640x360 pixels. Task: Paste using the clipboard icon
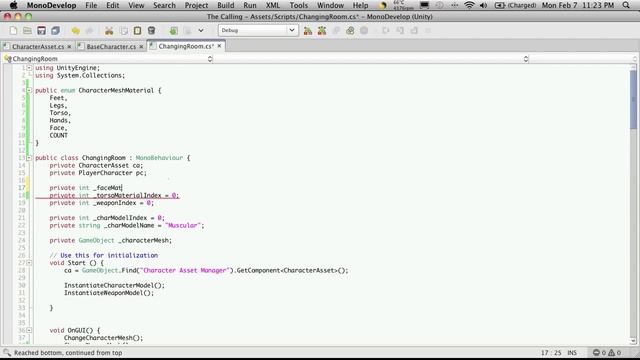(138, 31)
